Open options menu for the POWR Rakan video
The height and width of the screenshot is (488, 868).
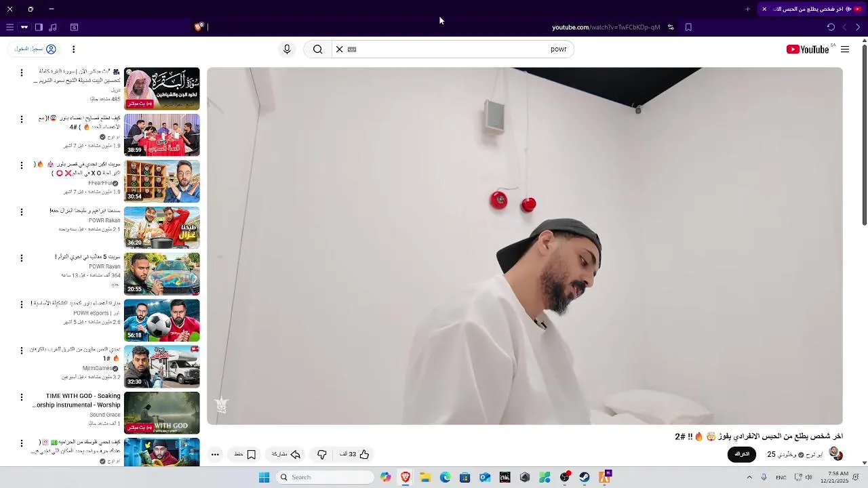click(21, 211)
